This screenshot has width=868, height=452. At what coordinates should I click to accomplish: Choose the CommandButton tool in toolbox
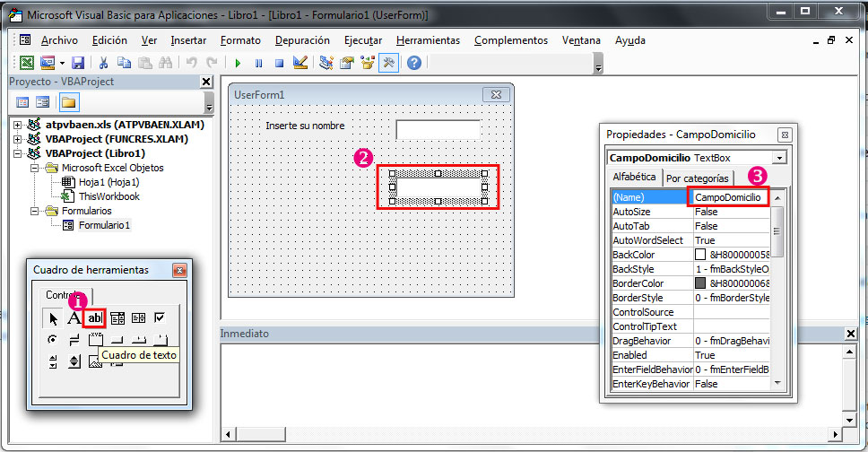(x=117, y=340)
